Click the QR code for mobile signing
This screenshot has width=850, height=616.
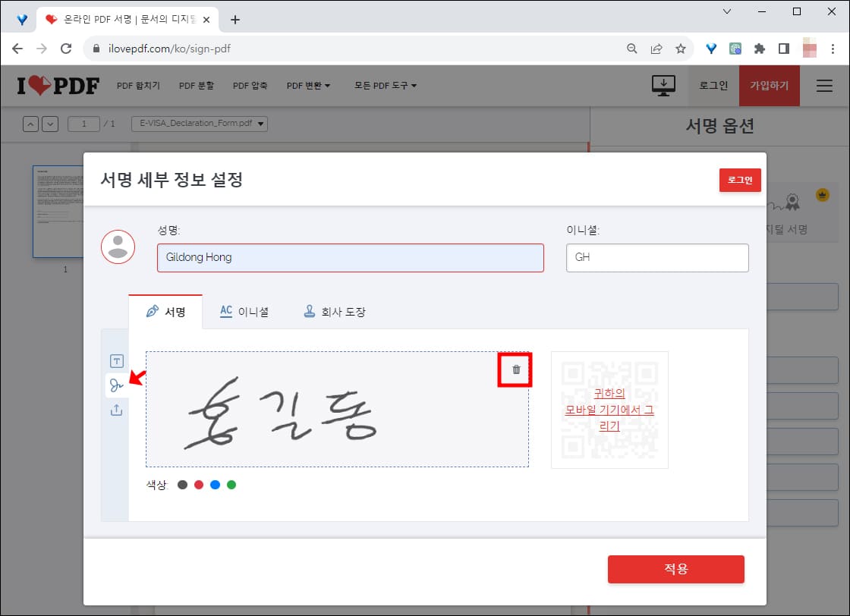pos(609,410)
